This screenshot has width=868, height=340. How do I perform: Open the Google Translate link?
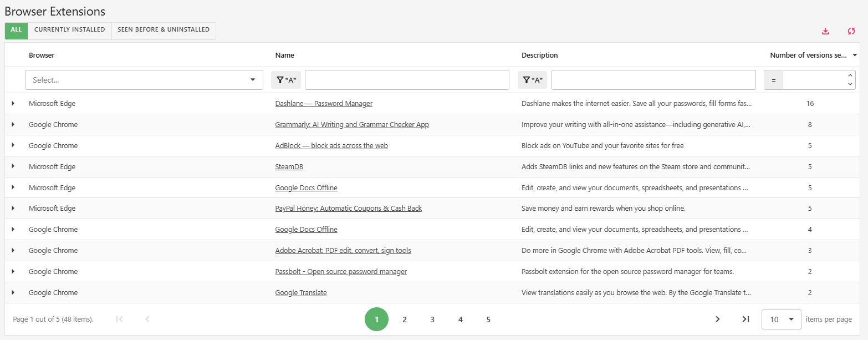coord(301,293)
